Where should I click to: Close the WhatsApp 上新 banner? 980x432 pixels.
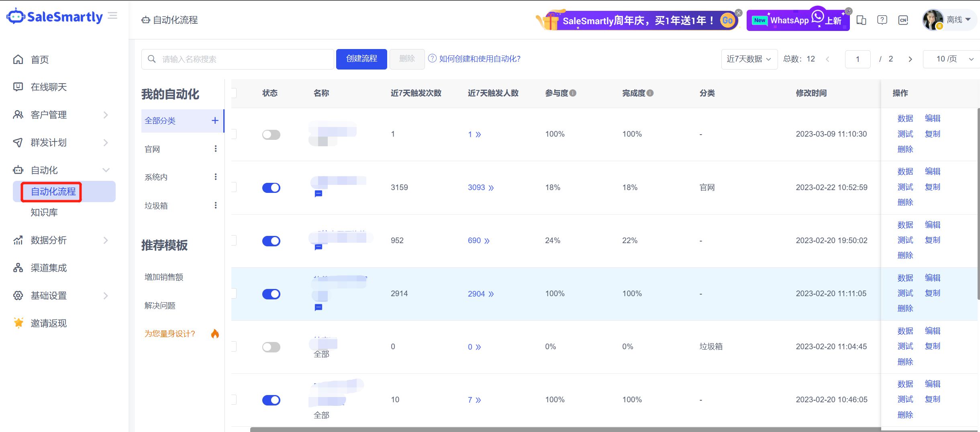tap(848, 11)
